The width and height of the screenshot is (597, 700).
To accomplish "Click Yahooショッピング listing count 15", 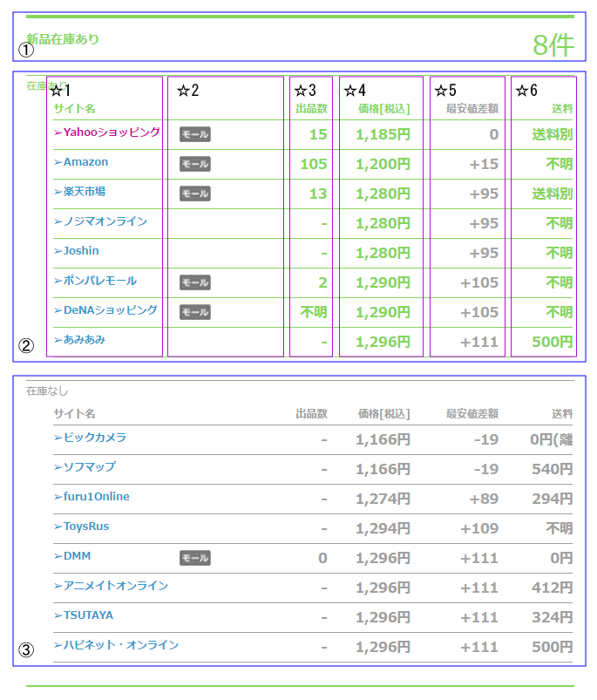I will [x=318, y=134].
